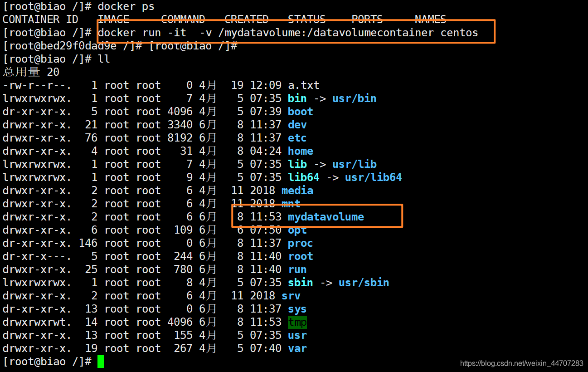Select the 'CONTAINER ID' column header
Viewport: 588px width, 372px height.
tap(40, 20)
